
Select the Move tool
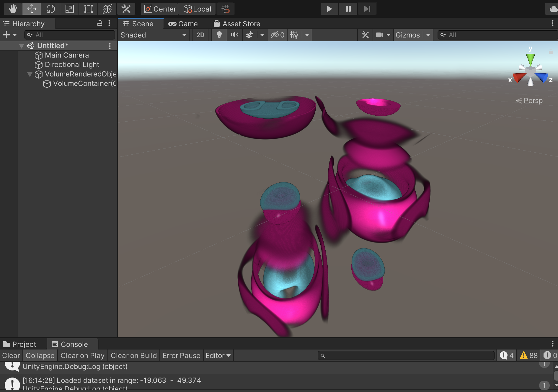32,9
